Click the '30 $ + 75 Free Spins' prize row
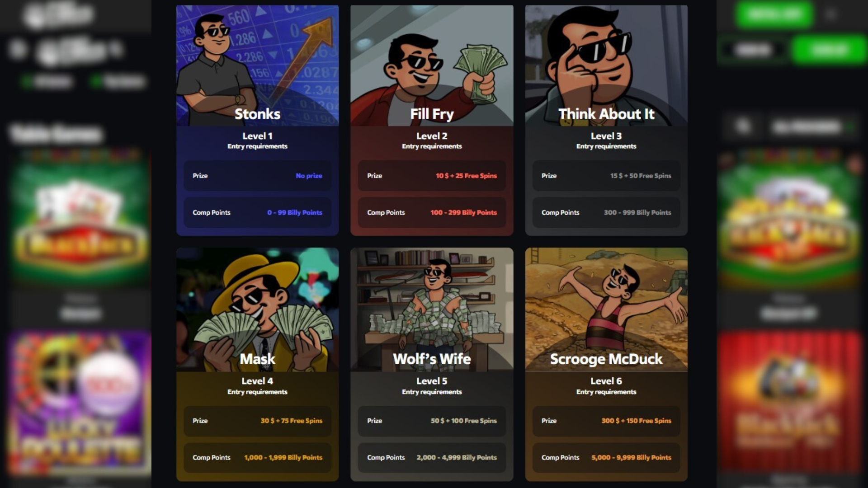 coord(257,421)
